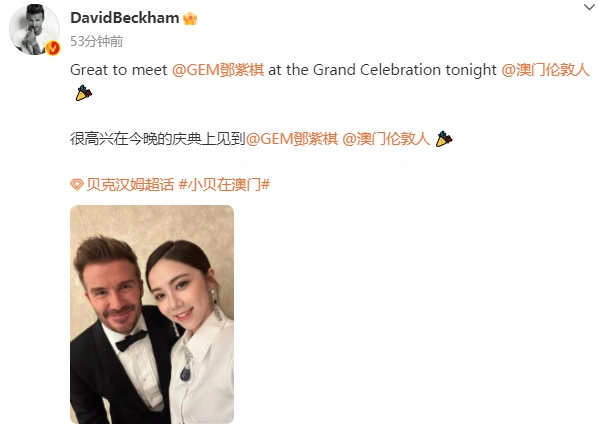Click the 很高兴在今晚的庆典上见到 text
Image resolution: width=598 pixels, height=432 pixels.
(158, 139)
